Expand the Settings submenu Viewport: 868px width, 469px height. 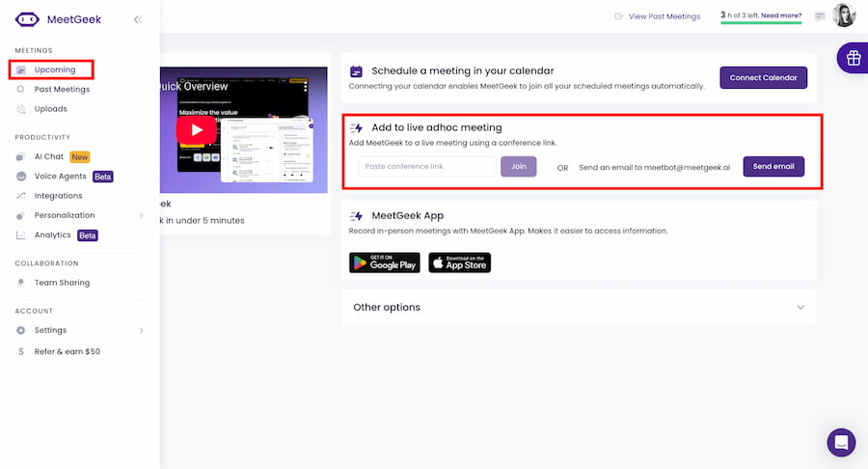tap(141, 330)
